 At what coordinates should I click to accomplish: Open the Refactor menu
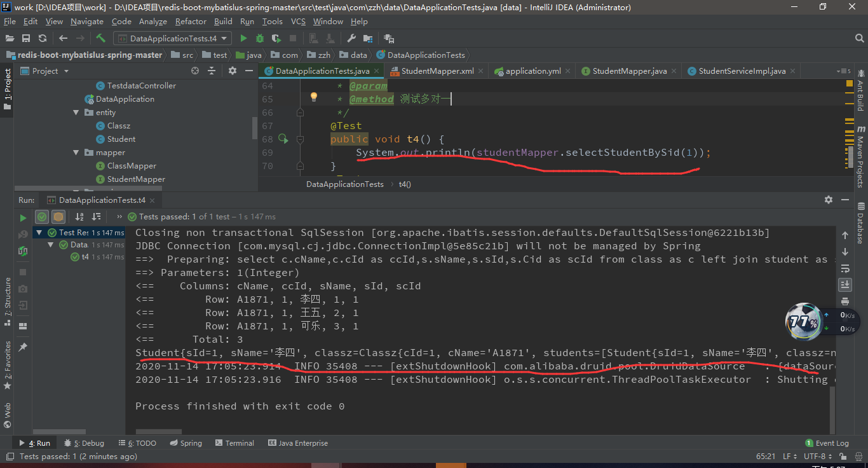[191, 21]
